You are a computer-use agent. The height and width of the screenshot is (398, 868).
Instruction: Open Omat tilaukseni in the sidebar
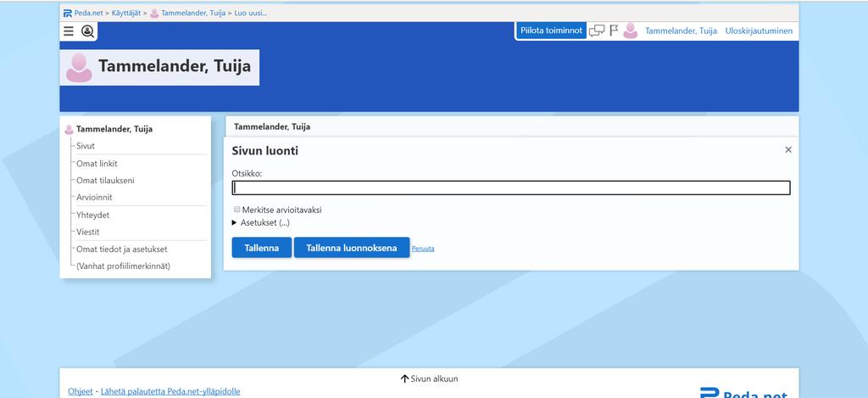click(x=105, y=180)
